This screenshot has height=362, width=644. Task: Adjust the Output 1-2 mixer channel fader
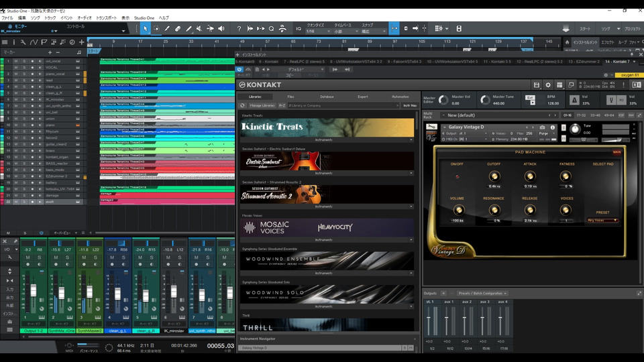click(34, 290)
